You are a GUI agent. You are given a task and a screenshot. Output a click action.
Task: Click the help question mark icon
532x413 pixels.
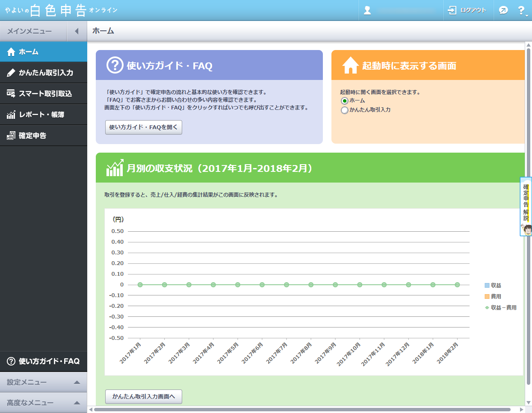pos(521,10)
